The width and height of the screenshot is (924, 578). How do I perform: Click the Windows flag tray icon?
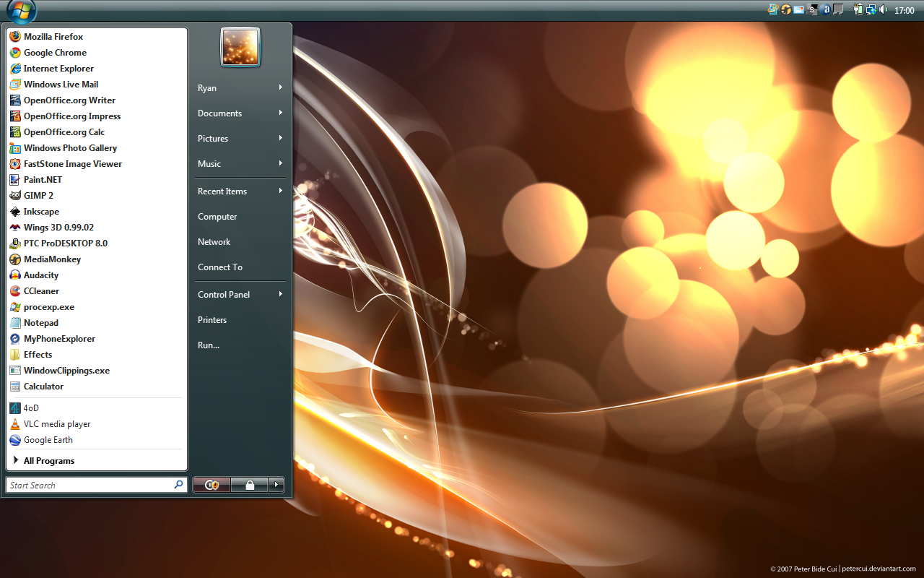773,9
